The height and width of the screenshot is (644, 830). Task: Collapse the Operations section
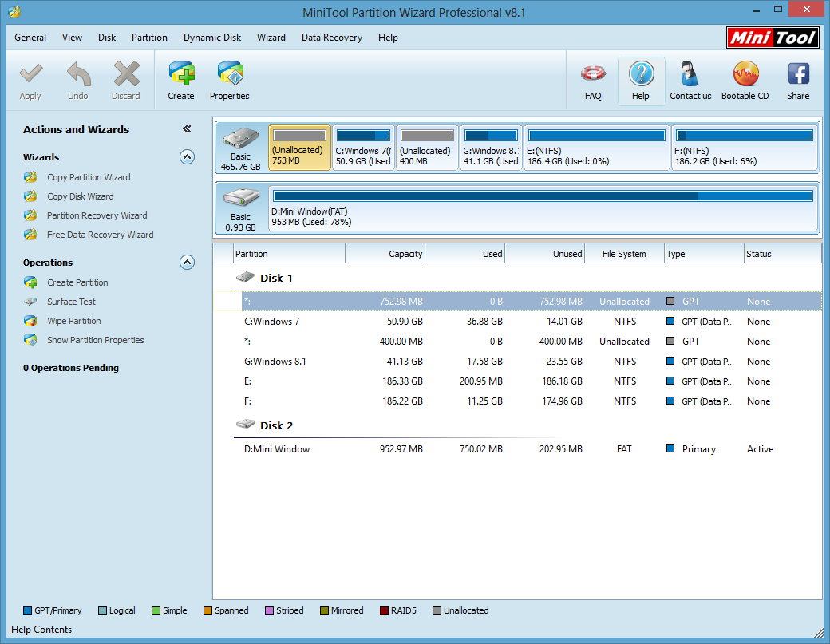tap(187, 263)
